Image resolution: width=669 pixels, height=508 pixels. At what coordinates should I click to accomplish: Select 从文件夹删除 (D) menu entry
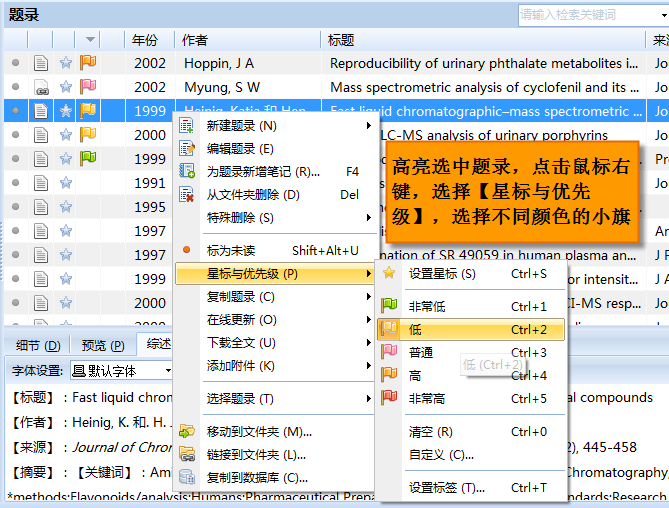[x=275, y=194]
